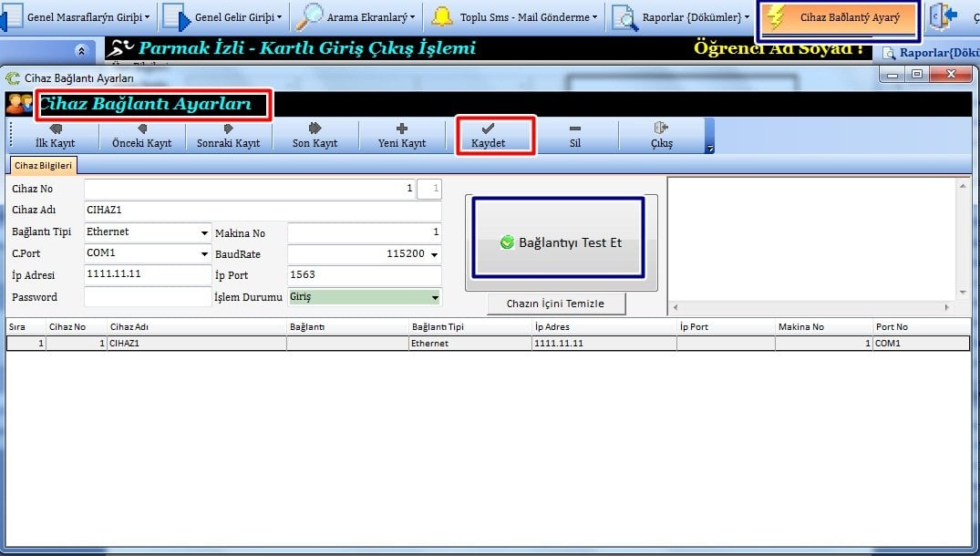
Task: Open BaudRate 115200 dropdown
Action: [x=434, y=254]
